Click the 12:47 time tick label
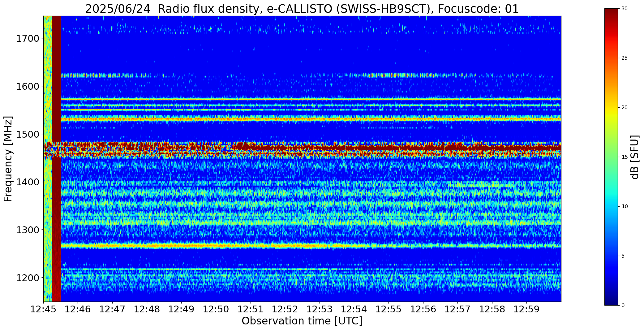 112,309
